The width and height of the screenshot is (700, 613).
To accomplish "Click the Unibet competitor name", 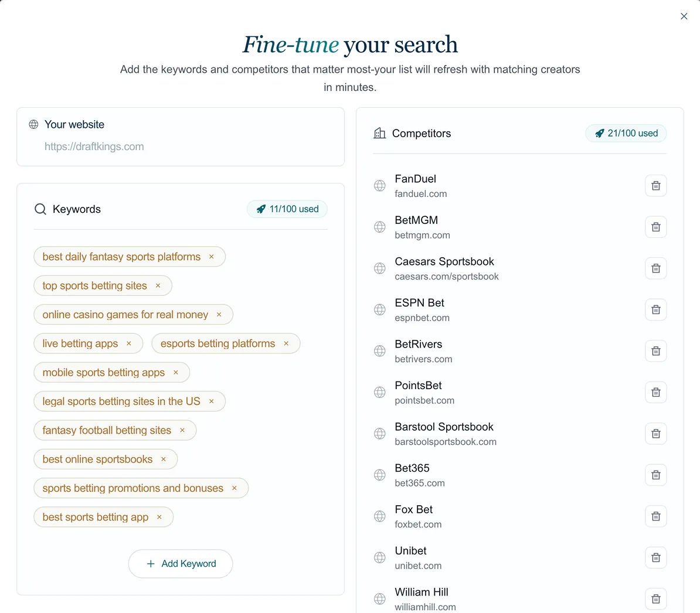I will click(410, 550).
